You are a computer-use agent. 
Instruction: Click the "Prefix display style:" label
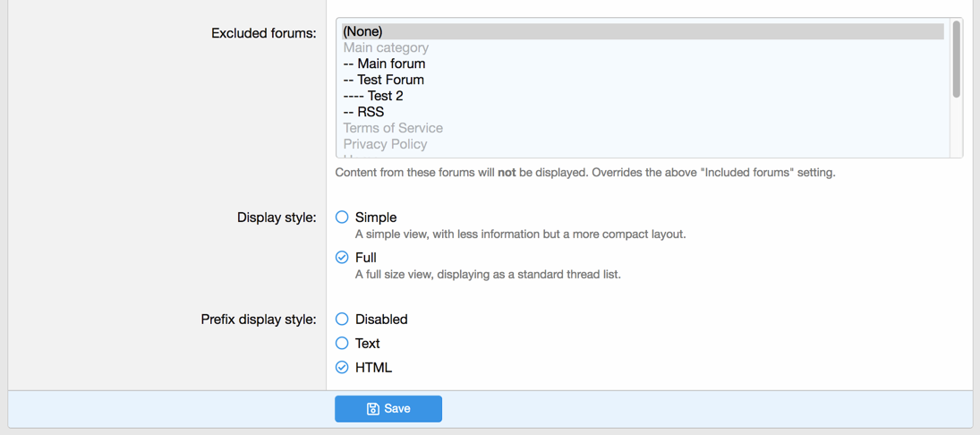click(x=259, y=320)
